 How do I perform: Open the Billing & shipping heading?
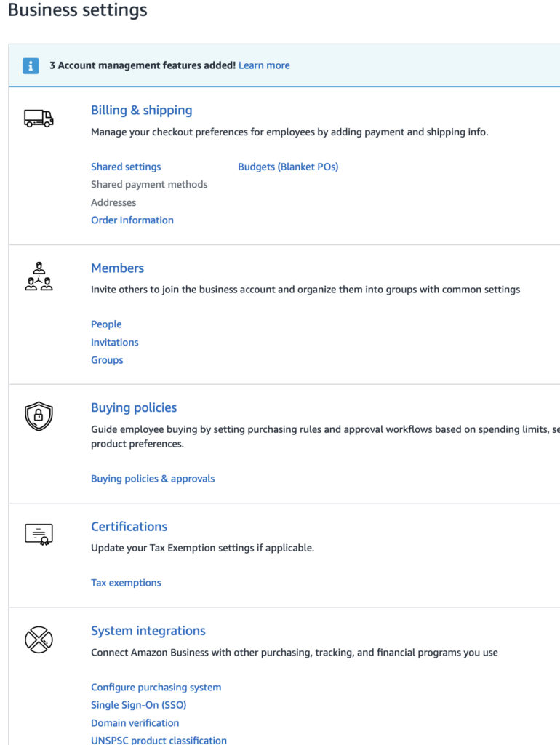[142, 111]
